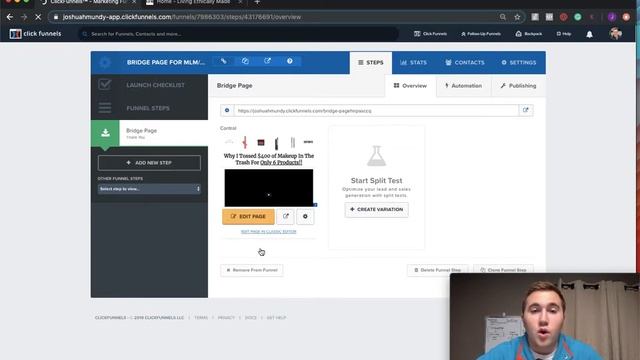Click the green Bridge Page download icon
Screen dimensions: 640x360
105,133
